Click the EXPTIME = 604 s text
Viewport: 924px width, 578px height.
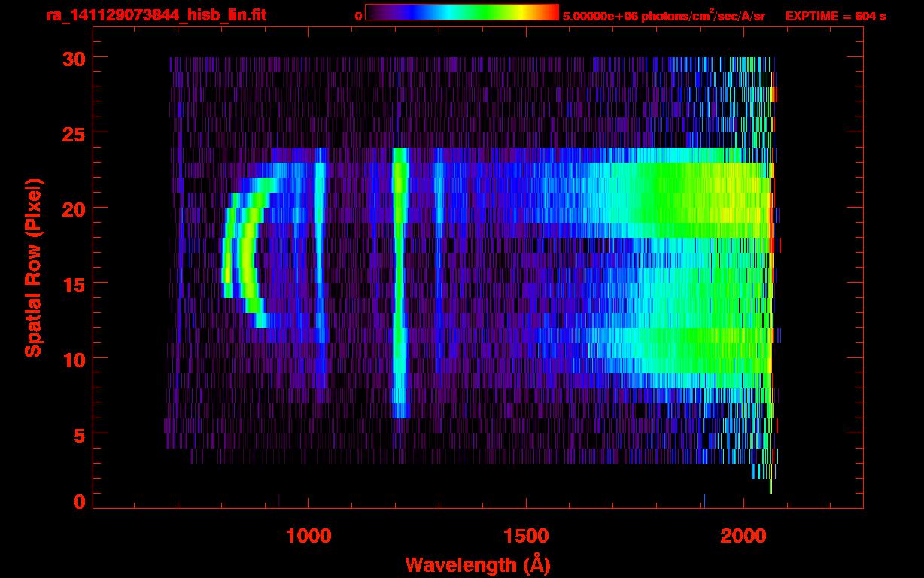pos(835,16)
